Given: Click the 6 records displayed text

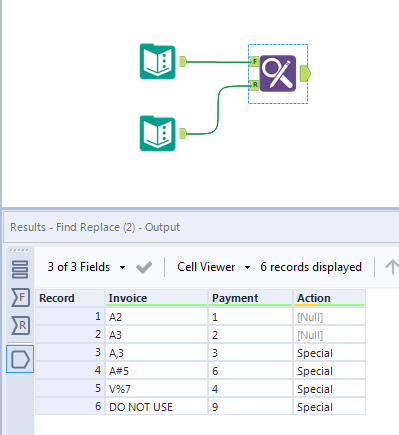Looking at the screenshot, I should tap(311, 267).
